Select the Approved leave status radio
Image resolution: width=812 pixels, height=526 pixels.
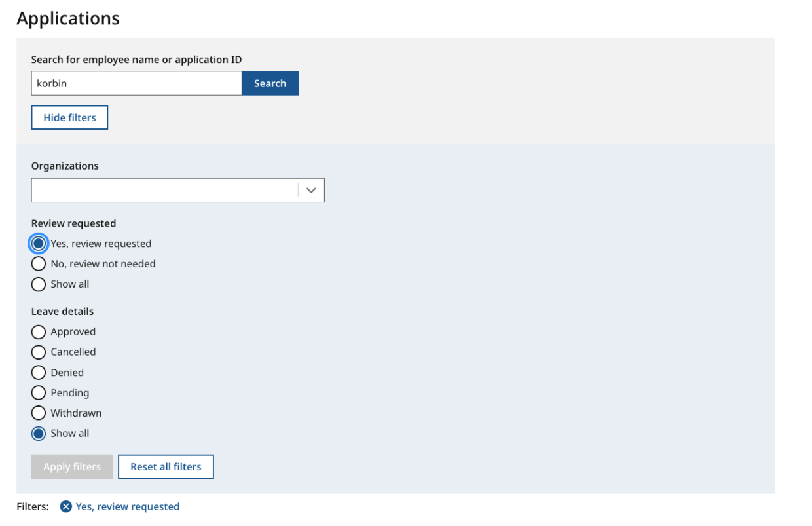(x=39, y=332)
